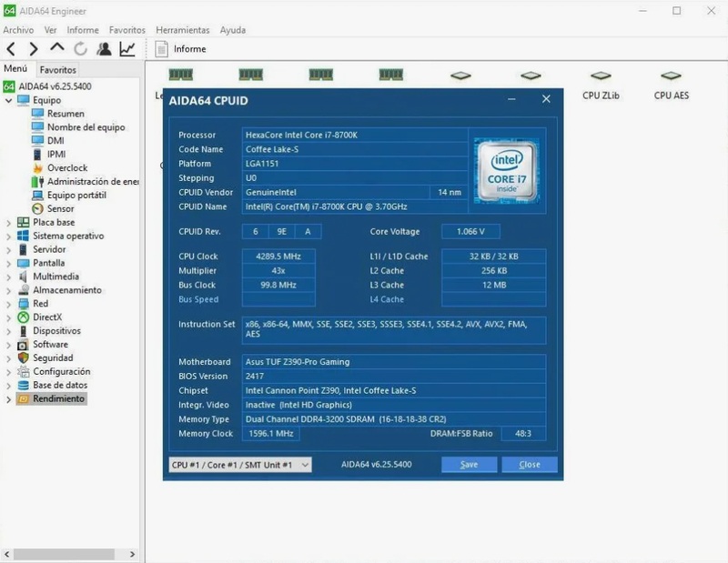Open the Ayuda menu
Image resolution: width=728 pixels, height=563 pixels.
point(233,30)
